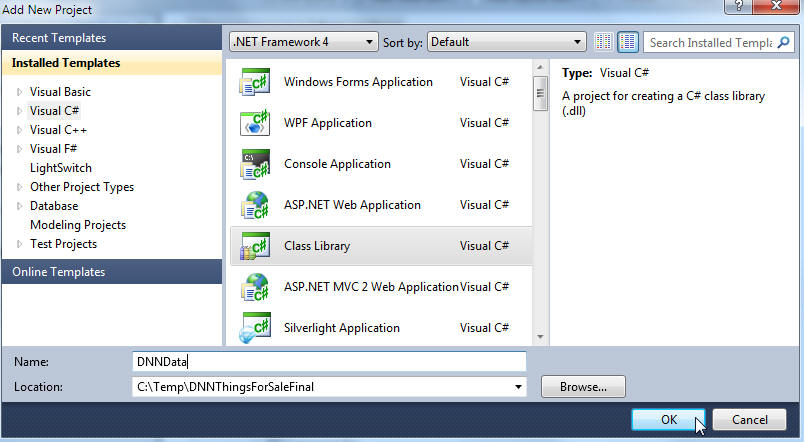Click the Class Library name text
Image resolution: width=804 pixels, height=442 pixels.
tap(317, 246)
